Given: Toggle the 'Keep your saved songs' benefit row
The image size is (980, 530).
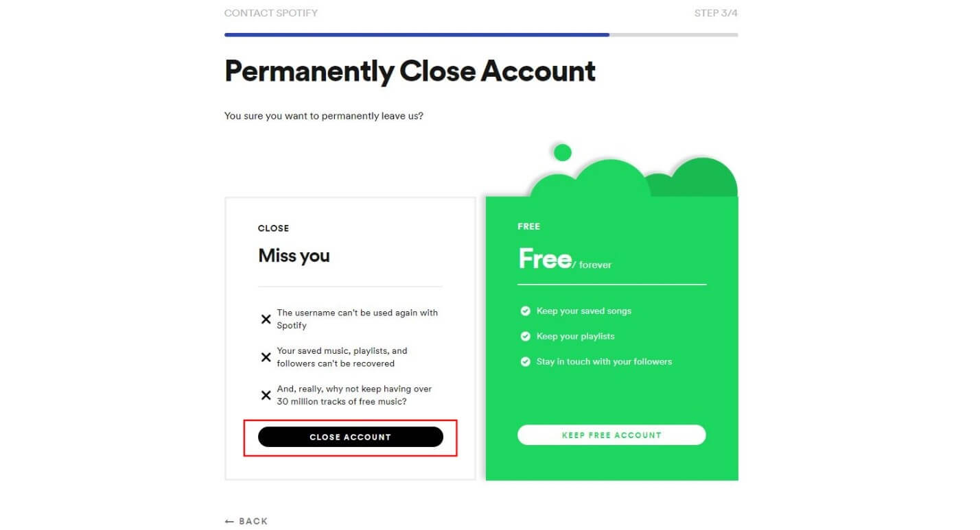Looking at the screenshot, I should pos(583,311).
